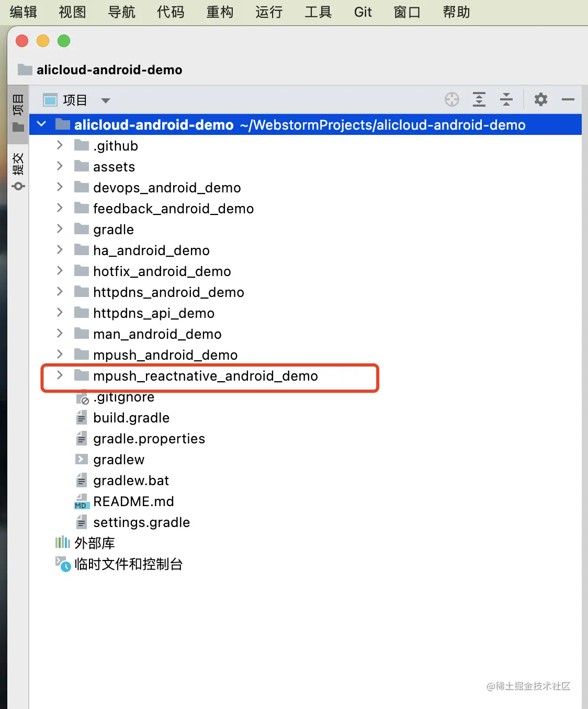The height and width of the screenshot is (709, 588).
Task: Click the man_android_demo folder icon
Action: click(82, 333)
